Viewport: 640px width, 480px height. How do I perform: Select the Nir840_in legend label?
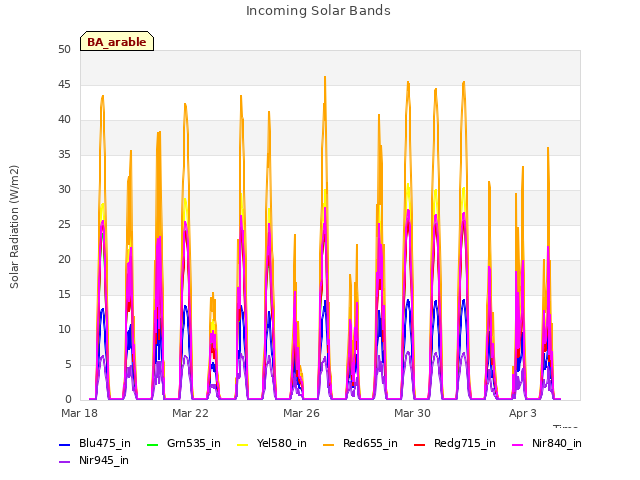[557, 444]
